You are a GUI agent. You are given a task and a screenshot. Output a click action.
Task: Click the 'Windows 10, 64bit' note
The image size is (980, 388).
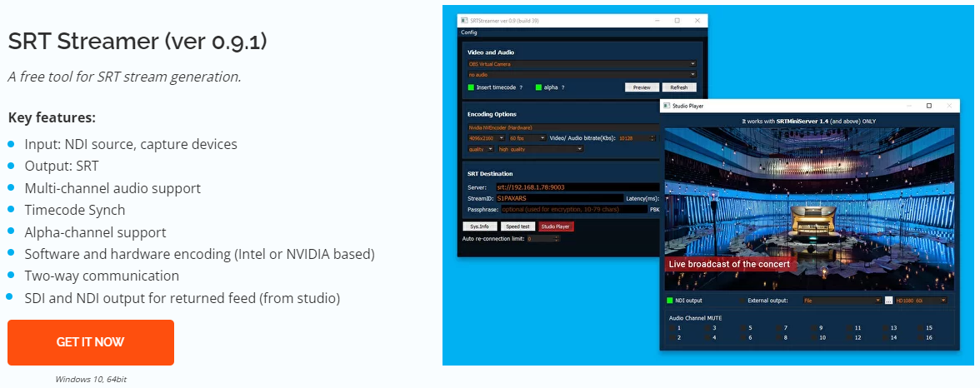point(92,379)
